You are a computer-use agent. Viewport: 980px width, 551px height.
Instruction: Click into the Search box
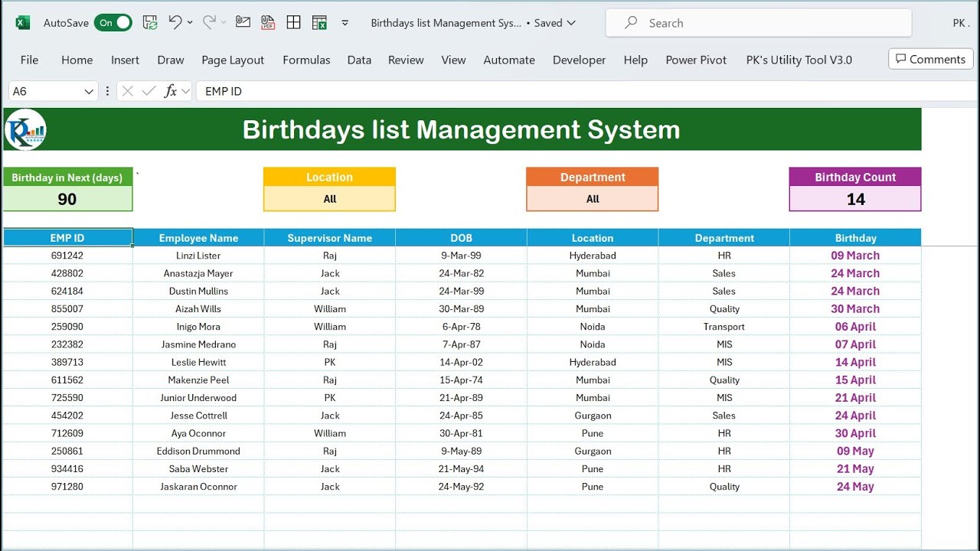coord(759,23)
